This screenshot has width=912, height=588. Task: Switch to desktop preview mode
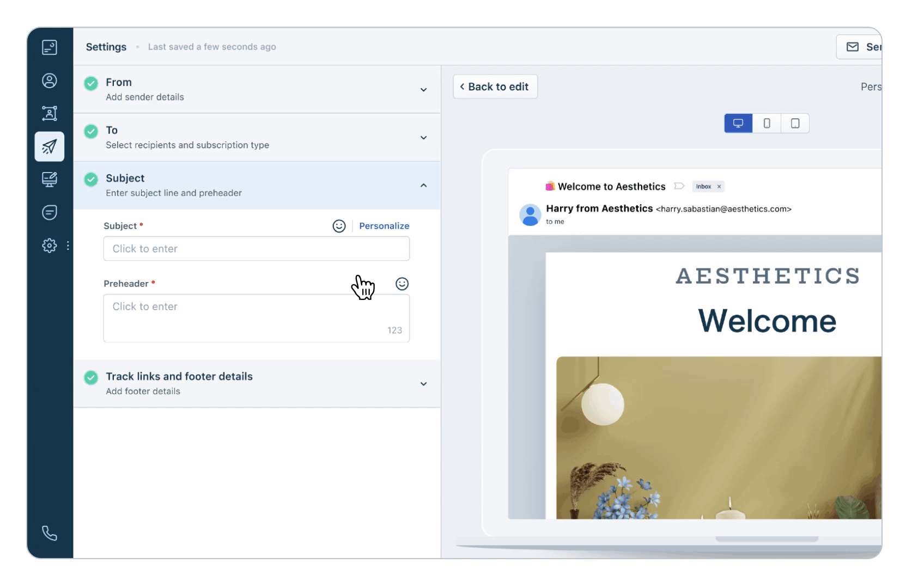738,123
